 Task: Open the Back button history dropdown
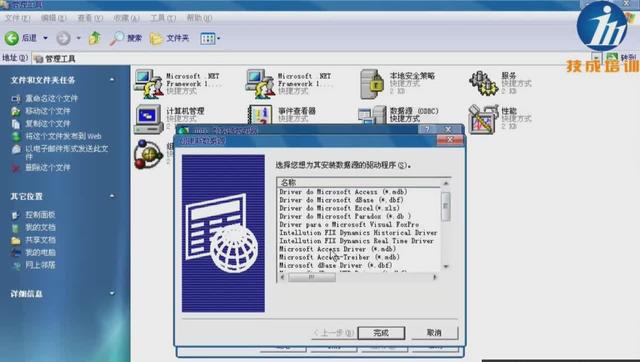(45, 38)
